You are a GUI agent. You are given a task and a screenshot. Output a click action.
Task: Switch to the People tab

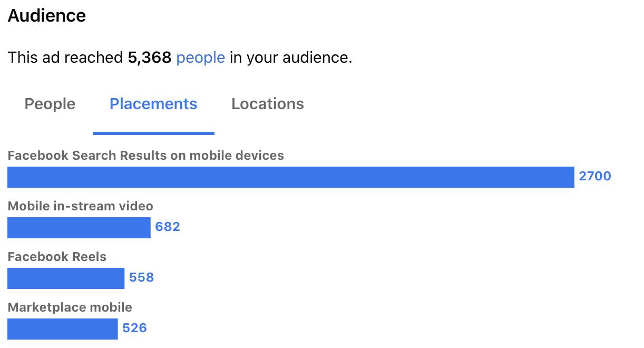click(x=50, y=104)
